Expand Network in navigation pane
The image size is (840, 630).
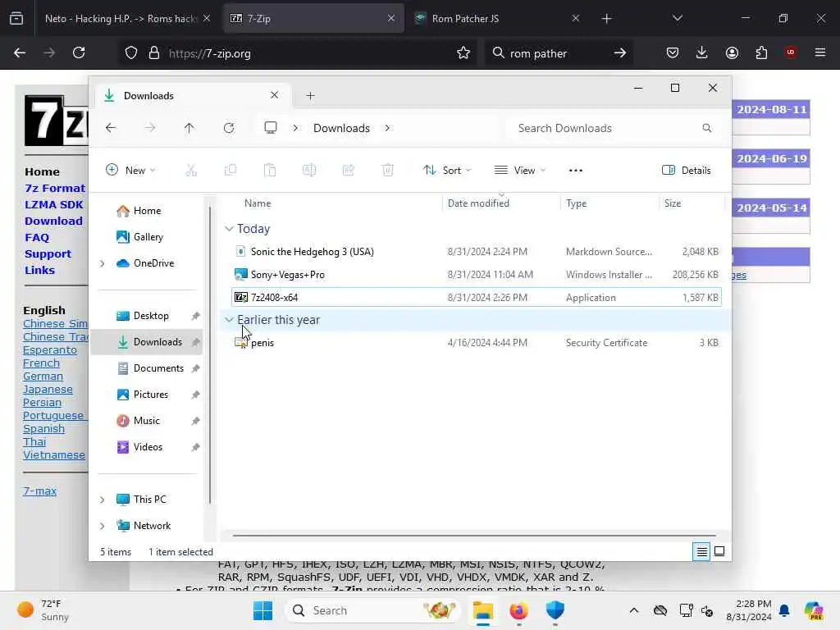[102, 526]
